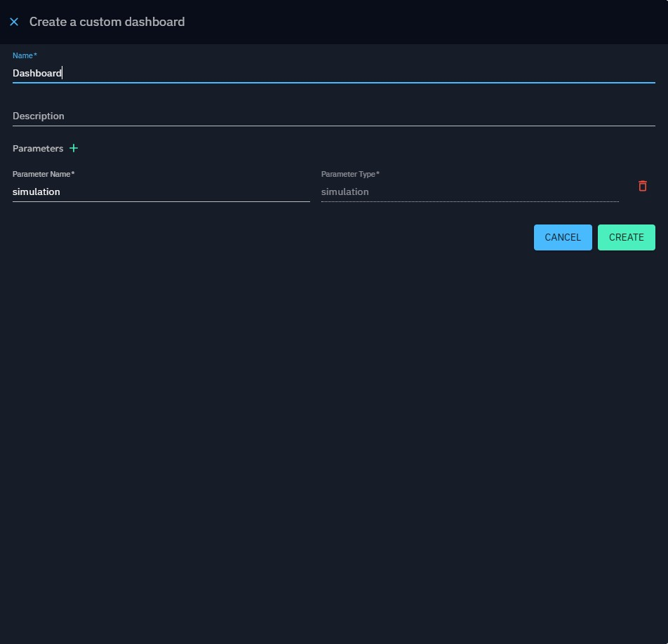
Task: Click the Parameter Name field with simulation
Action: [161, 192]
